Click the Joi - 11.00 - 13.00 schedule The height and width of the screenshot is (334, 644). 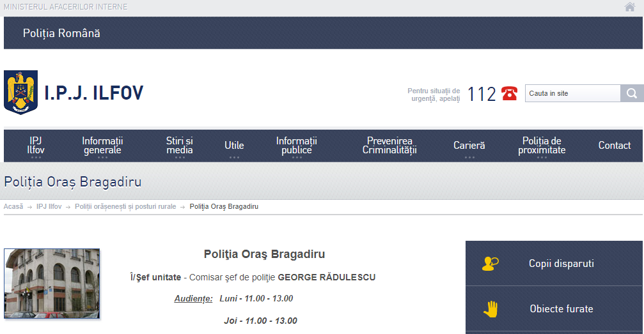pyautogui.click(x=260, y=321)
